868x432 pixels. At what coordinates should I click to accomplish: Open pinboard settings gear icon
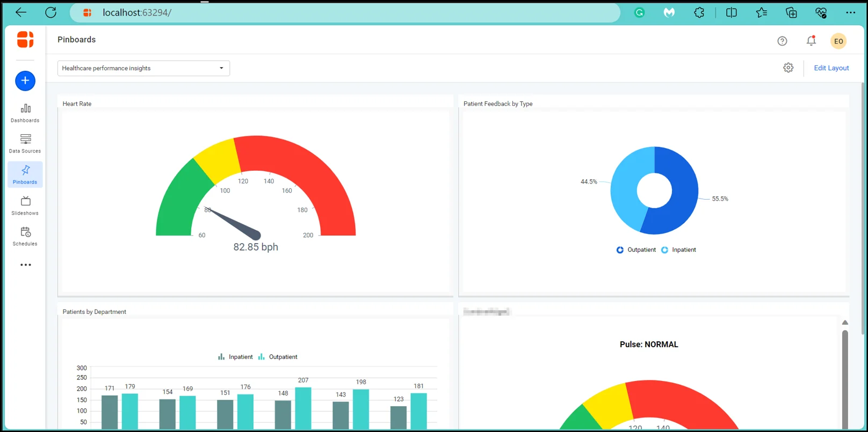point(788,68)
